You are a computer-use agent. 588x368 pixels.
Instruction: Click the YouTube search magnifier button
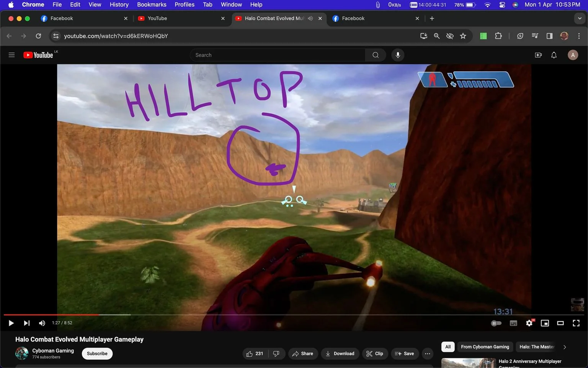(376, 55)
